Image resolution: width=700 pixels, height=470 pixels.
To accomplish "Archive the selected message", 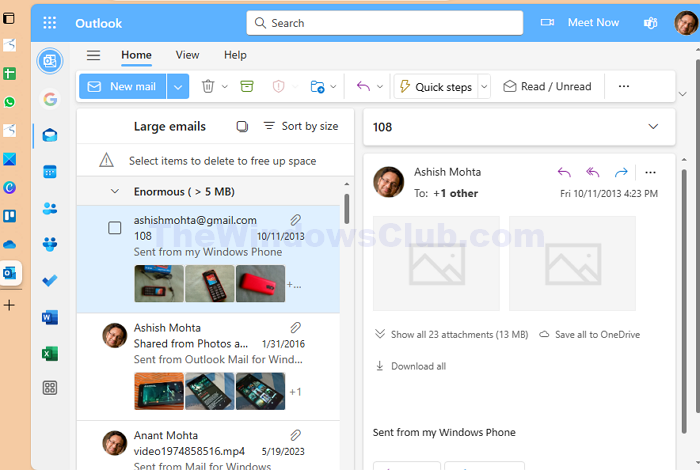I will pos(247,86).
